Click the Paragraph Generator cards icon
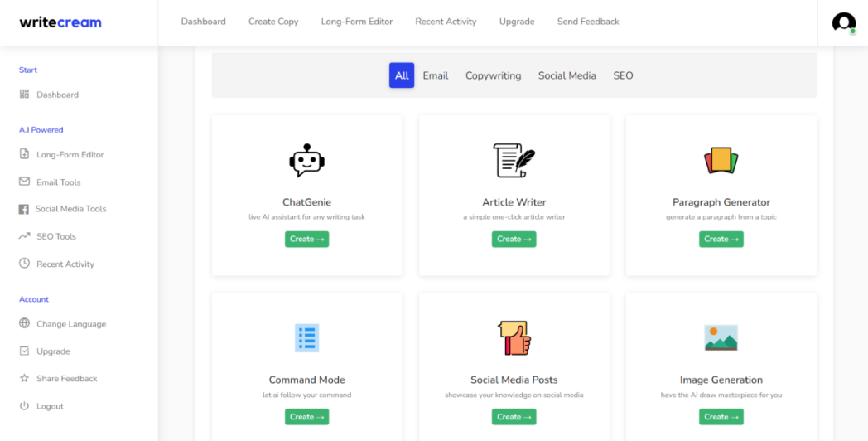The image size is (868, 441). 721,161
